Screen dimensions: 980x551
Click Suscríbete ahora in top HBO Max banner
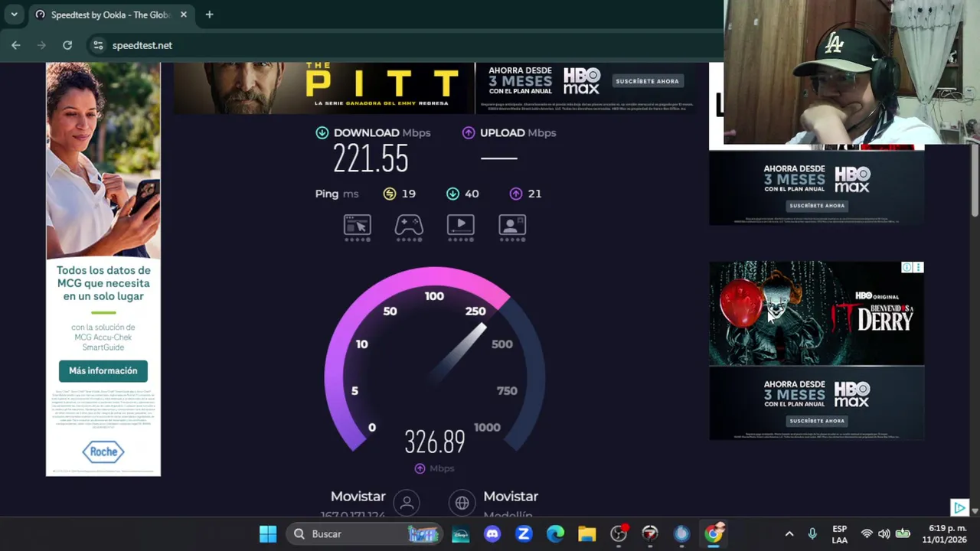click(x=647, y=81)
